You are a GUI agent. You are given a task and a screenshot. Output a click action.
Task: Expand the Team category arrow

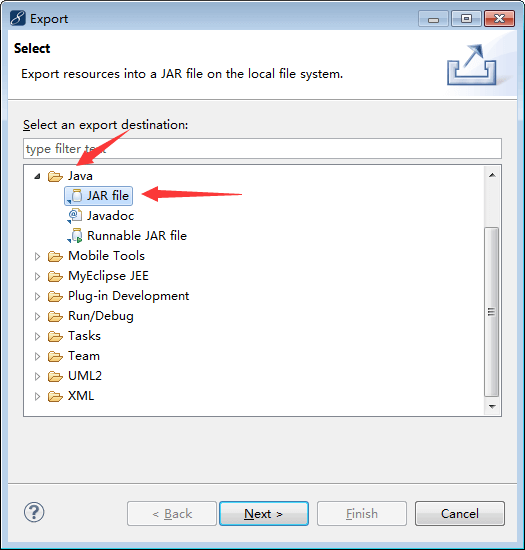click(x=37, y=356)
